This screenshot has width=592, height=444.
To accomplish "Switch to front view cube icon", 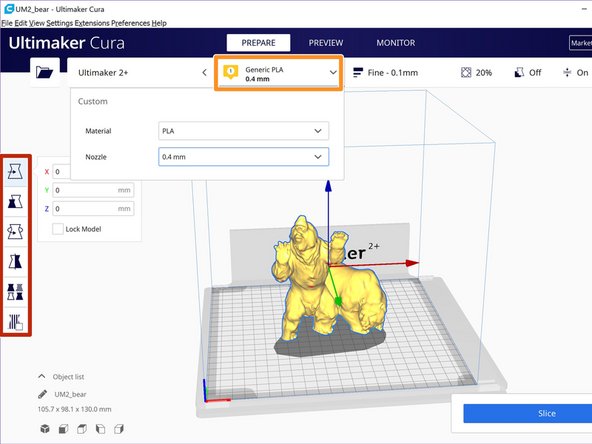I will point(63,429).
